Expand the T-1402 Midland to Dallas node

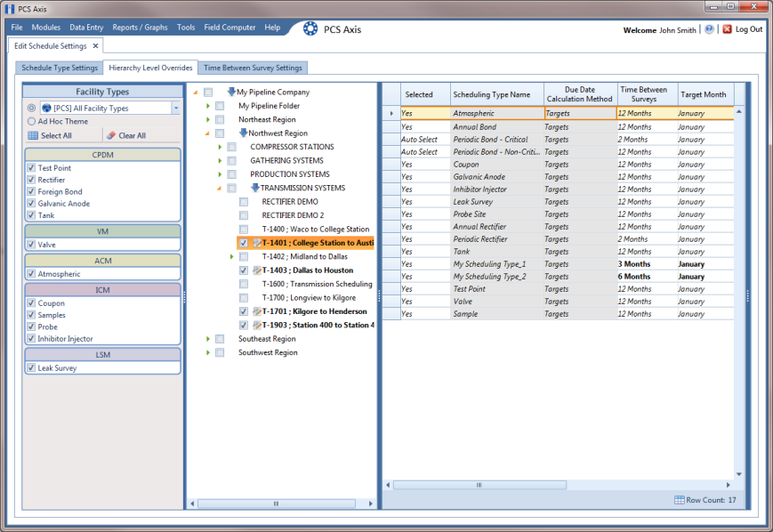pyautogui.click(x=231, y=256)
